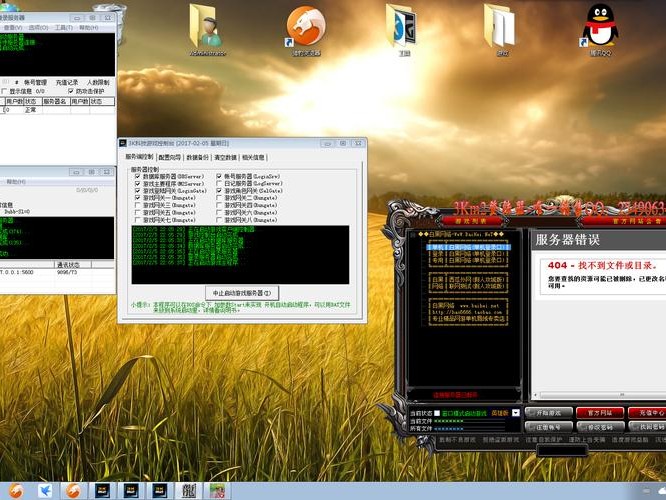Open the version dropdown arrow in launcher
The width and height of the screenshot is (666, 500).
click(x=516, y=413)
